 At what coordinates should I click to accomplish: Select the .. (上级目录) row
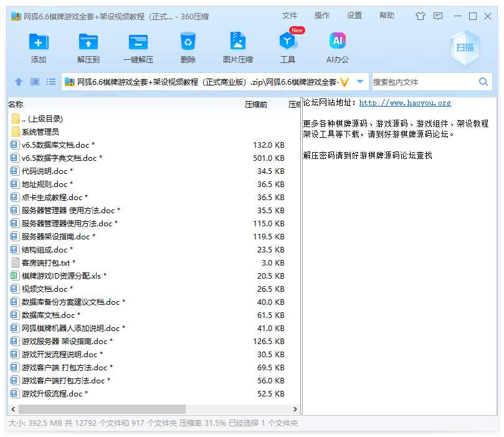(x=154, y=118)
